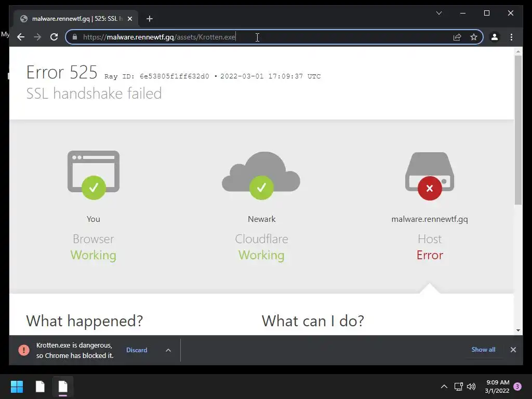This screenshot has width=532, height=399.
Task: Open the Chrome profile menu
Action: pos(495,37)
